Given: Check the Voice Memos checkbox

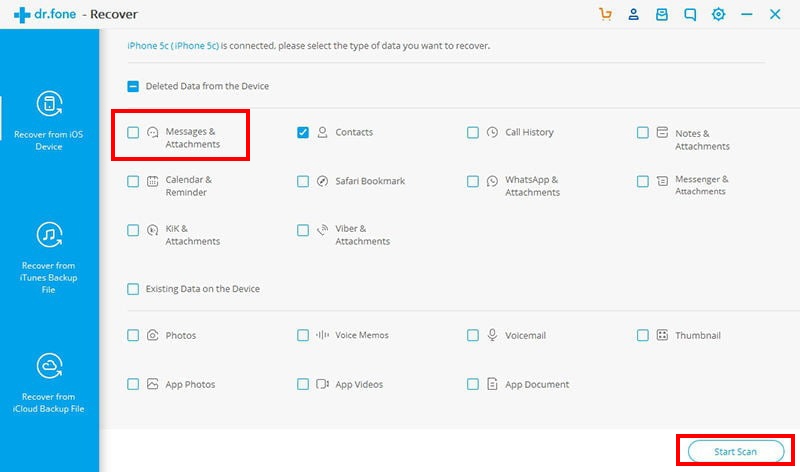Looking at the screenshot, I should click(x=303, y=335).
